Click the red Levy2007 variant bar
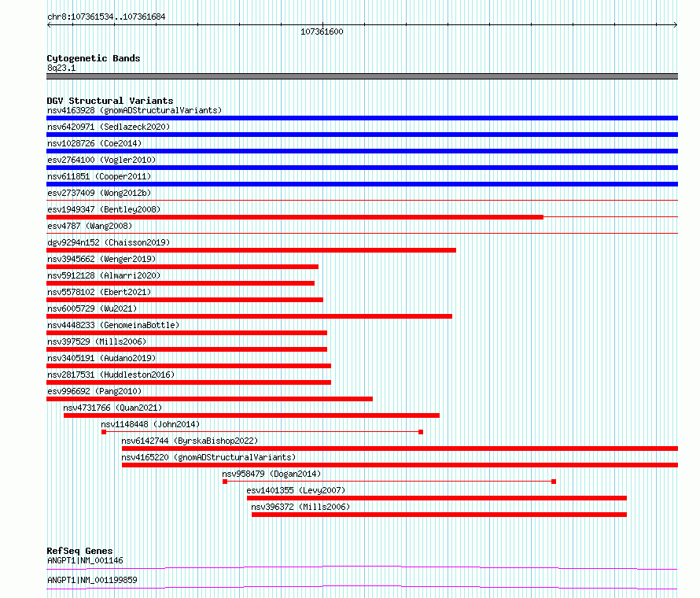This screenshot has height=598, width=700. point(437,498)
